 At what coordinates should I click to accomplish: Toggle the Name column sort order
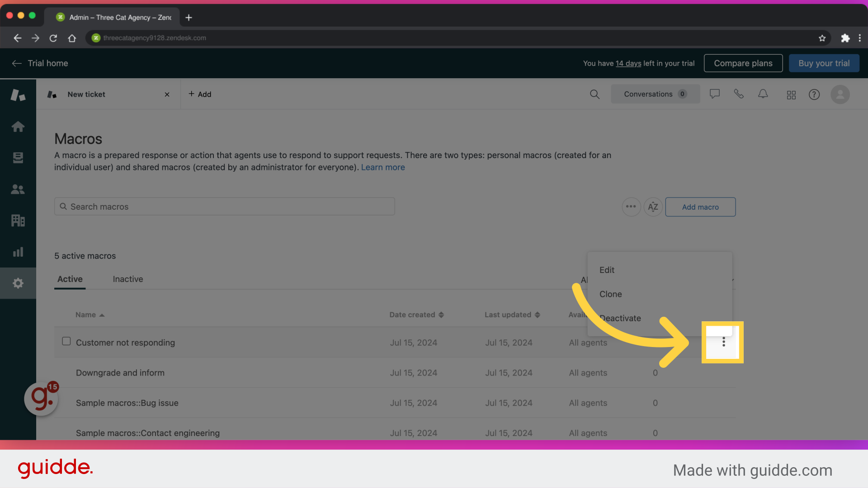click(90, 314)
